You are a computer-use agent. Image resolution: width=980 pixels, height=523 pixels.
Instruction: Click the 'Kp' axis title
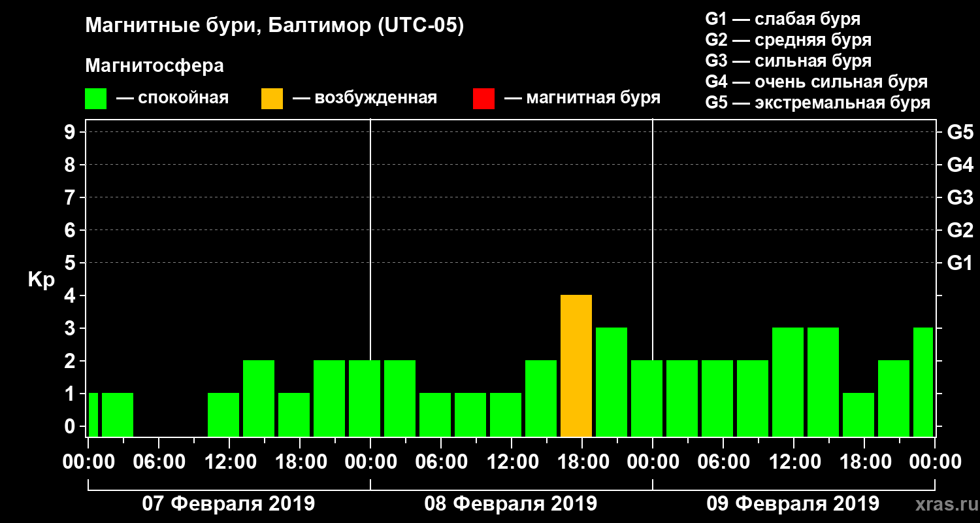point(41,279)
